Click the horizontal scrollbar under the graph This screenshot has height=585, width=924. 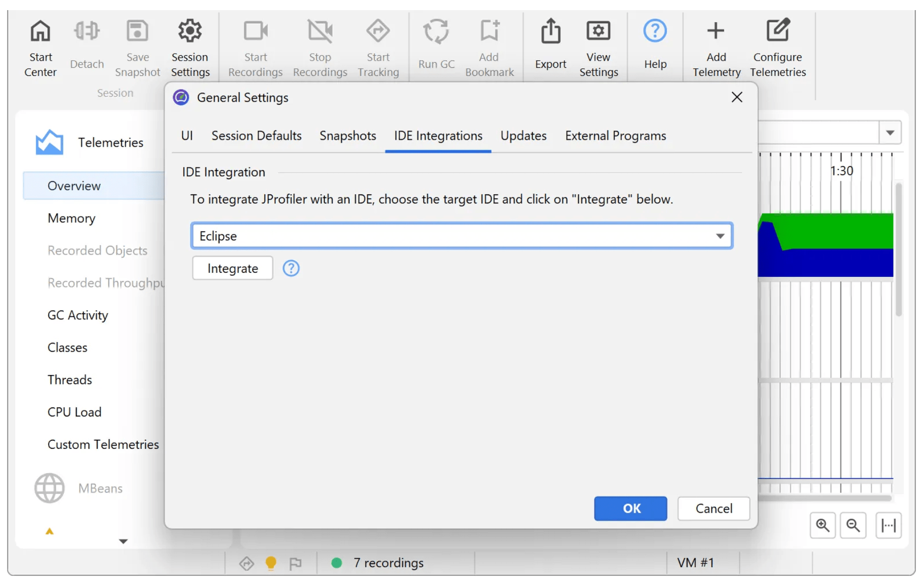click(x=825, y=498)
